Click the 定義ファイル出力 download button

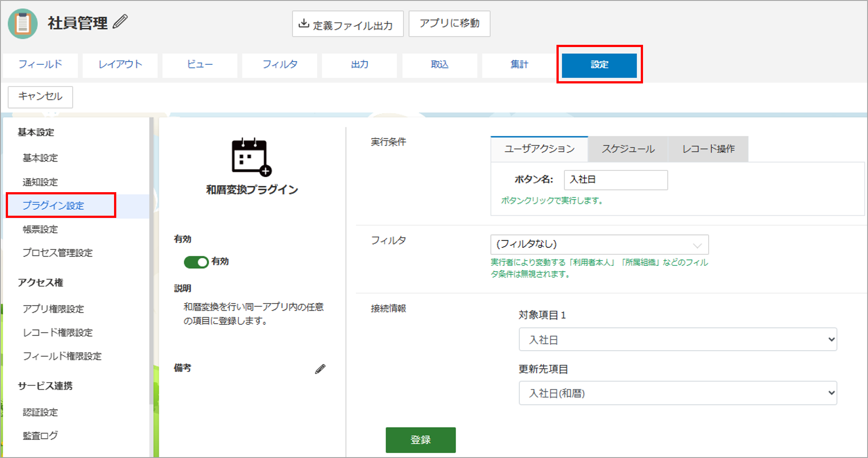[x=347, y=24]
